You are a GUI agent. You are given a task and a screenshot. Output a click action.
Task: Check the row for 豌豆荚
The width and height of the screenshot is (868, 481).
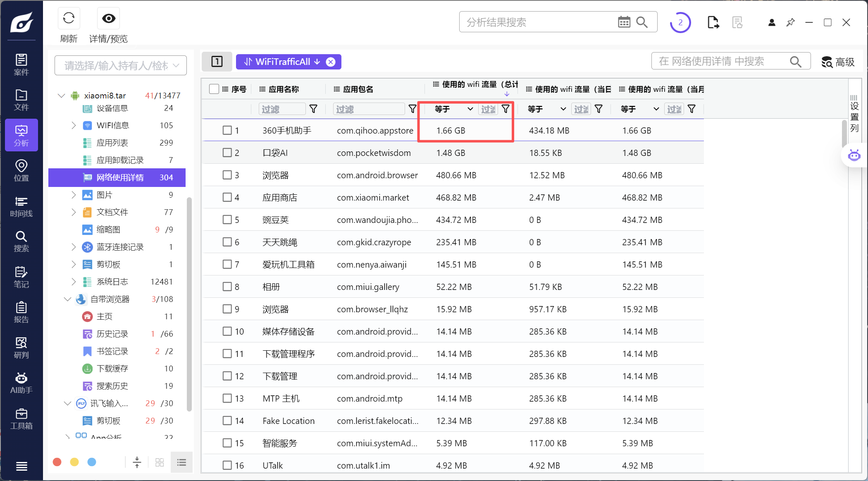coord(227,220)
